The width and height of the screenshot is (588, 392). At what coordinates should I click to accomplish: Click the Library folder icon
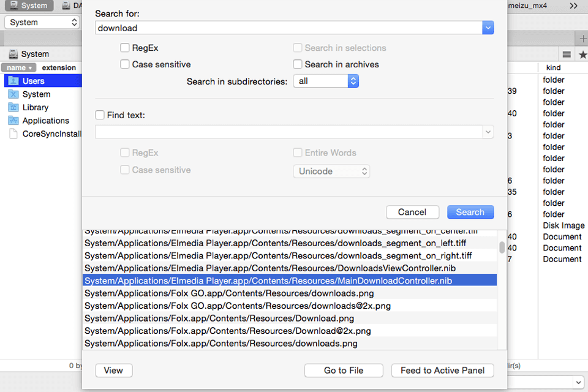pos(13,107)
